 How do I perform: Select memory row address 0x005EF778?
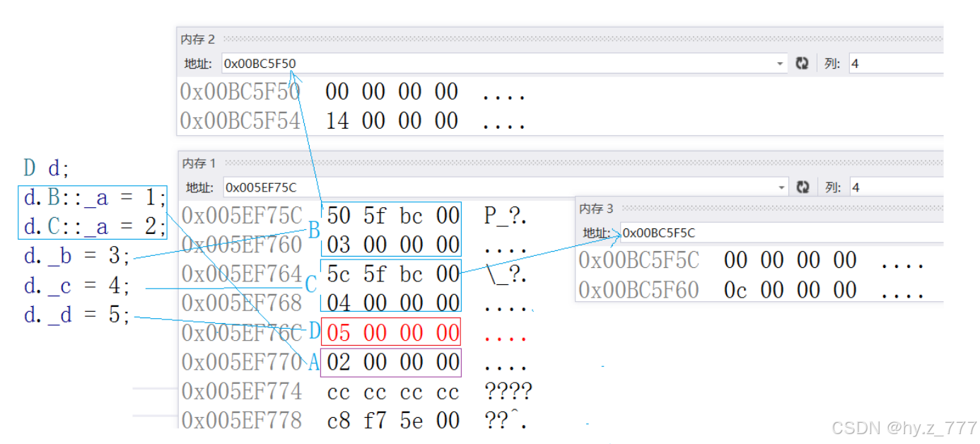tap(242, 420)
